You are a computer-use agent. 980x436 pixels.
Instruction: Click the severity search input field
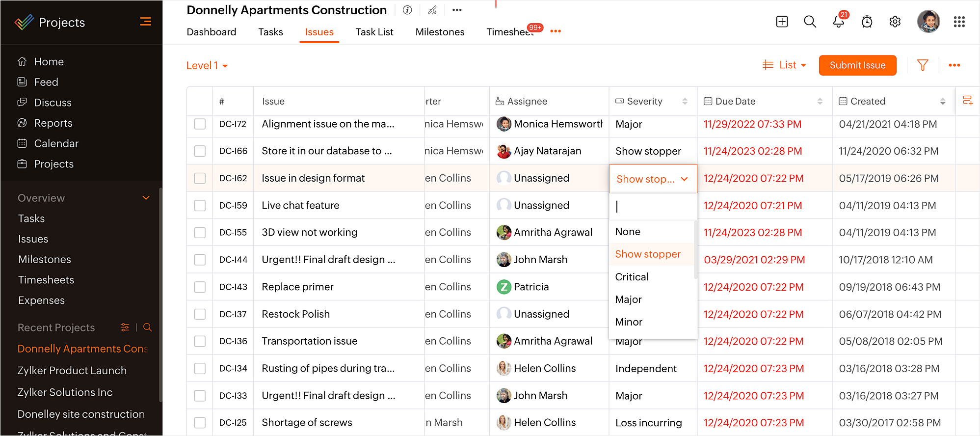point(653,207)
